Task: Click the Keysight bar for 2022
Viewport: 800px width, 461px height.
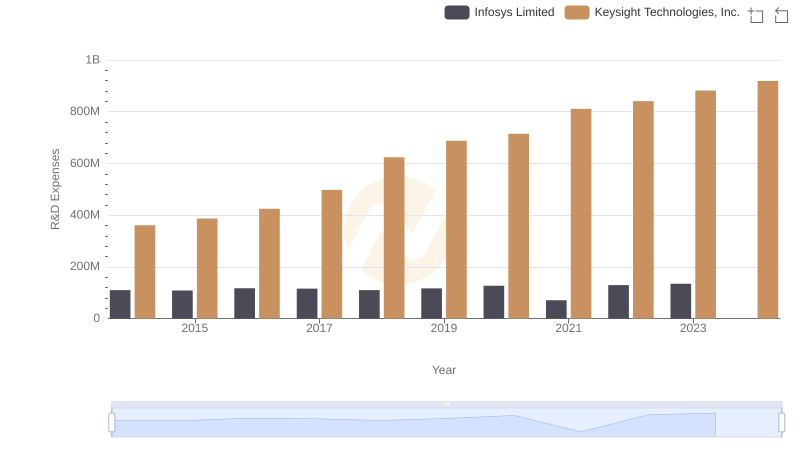Action: [643, 210]
